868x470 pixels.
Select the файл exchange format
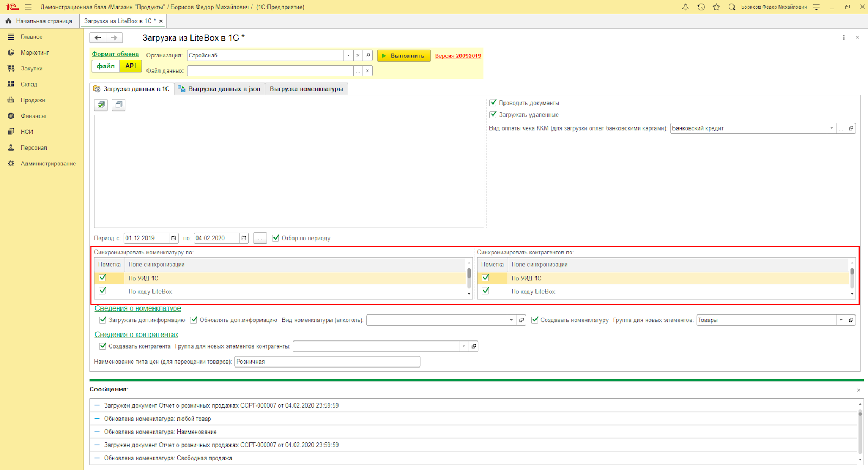(106, 66)
